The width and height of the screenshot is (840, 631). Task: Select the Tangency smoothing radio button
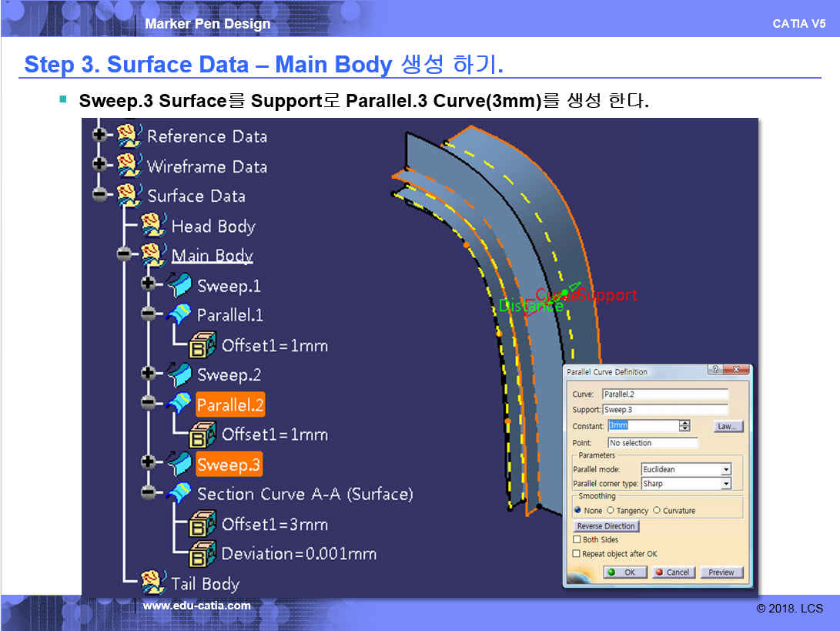pos(611,510)
